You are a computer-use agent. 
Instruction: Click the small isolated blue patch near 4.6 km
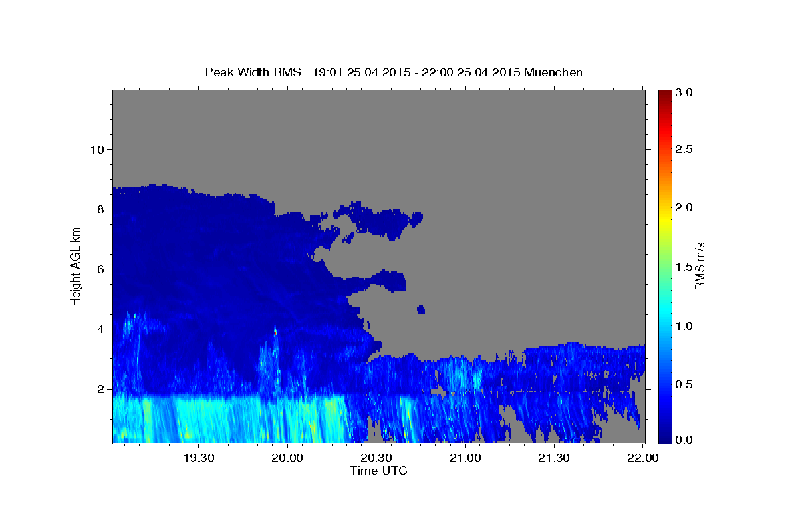pos(421,309)
